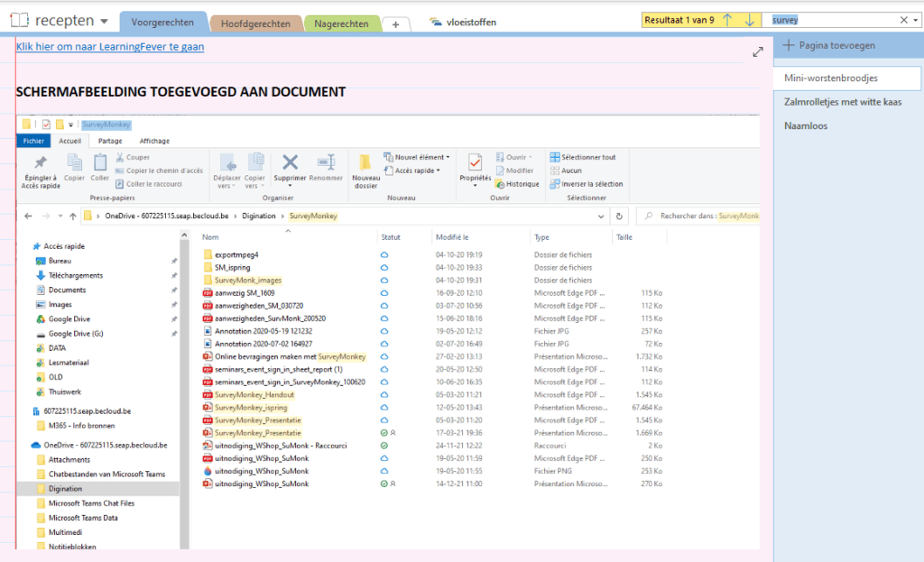
Task: Click the Propriétés checkmark icon
Action: pyautogui.click(x=475, y=162)
